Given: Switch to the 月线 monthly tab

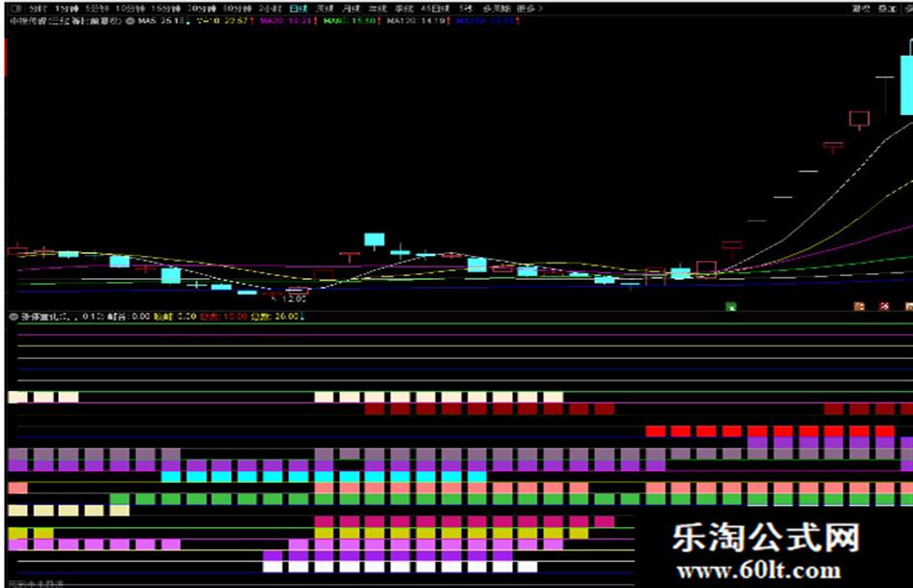Looking at the screenshot, I should tap(351, 9).
